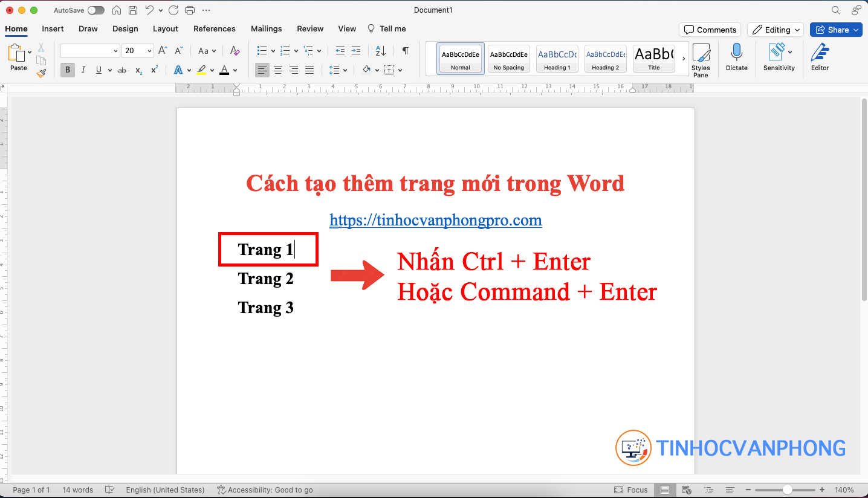Apply the yellow text highlight color
This screenshot has width=868, height=498.
click(x=202, y=70)
